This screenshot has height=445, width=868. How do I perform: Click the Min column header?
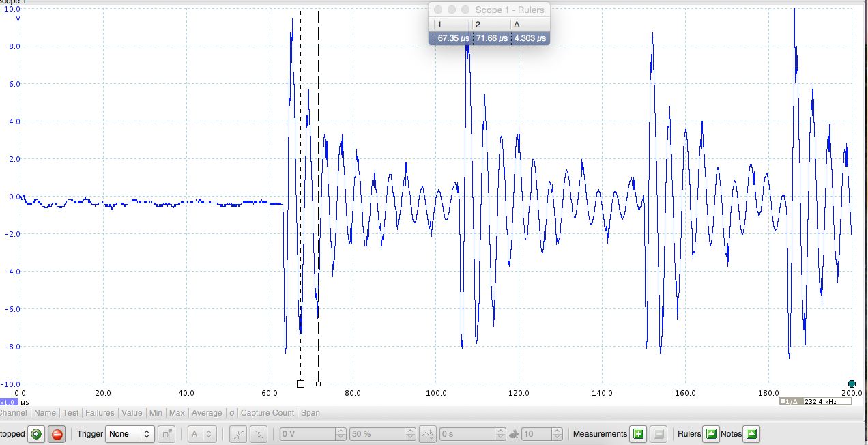[156, 413]
